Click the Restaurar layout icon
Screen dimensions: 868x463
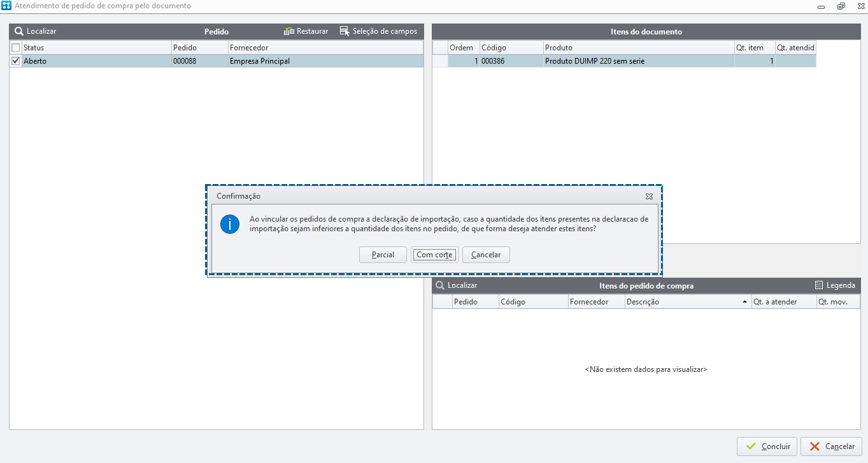tap(289, 31)
